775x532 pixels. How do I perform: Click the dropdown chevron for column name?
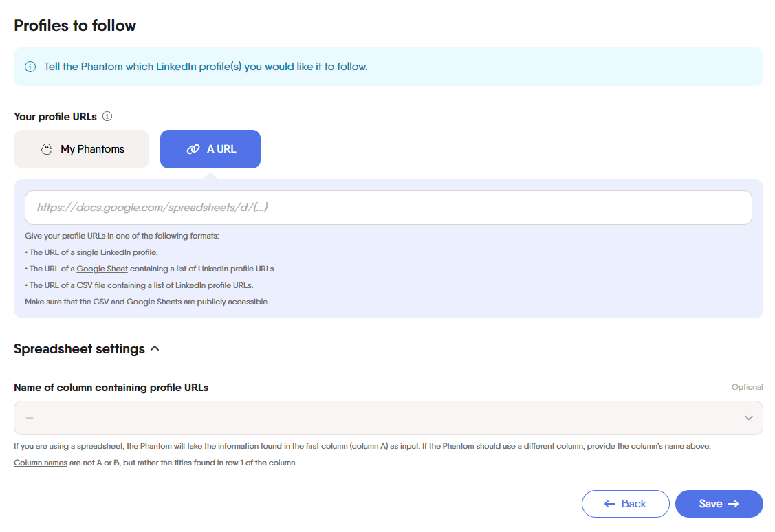(749, 418)
